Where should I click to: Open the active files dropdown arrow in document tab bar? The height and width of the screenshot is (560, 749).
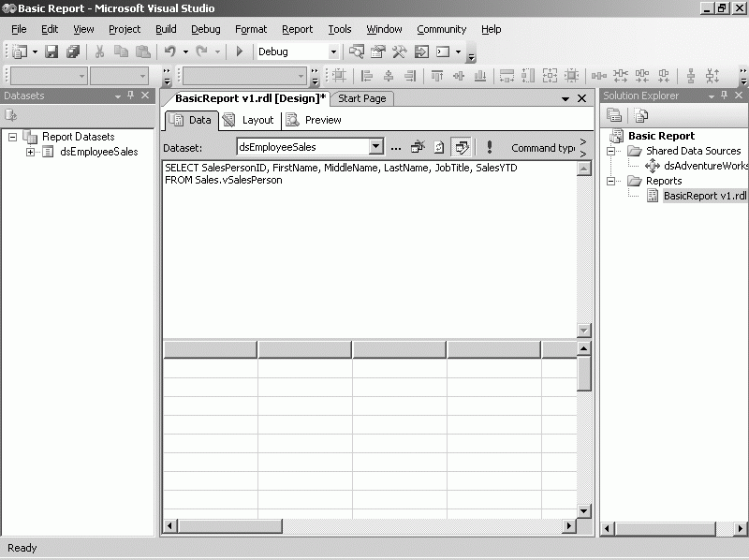pos(565,99)
